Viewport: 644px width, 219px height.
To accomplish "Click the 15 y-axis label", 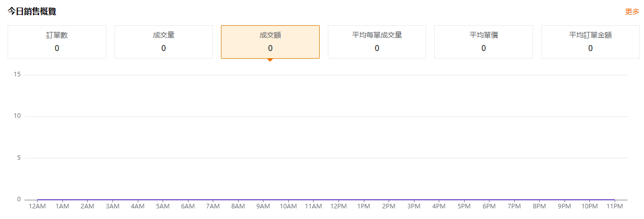I will 17,75.
